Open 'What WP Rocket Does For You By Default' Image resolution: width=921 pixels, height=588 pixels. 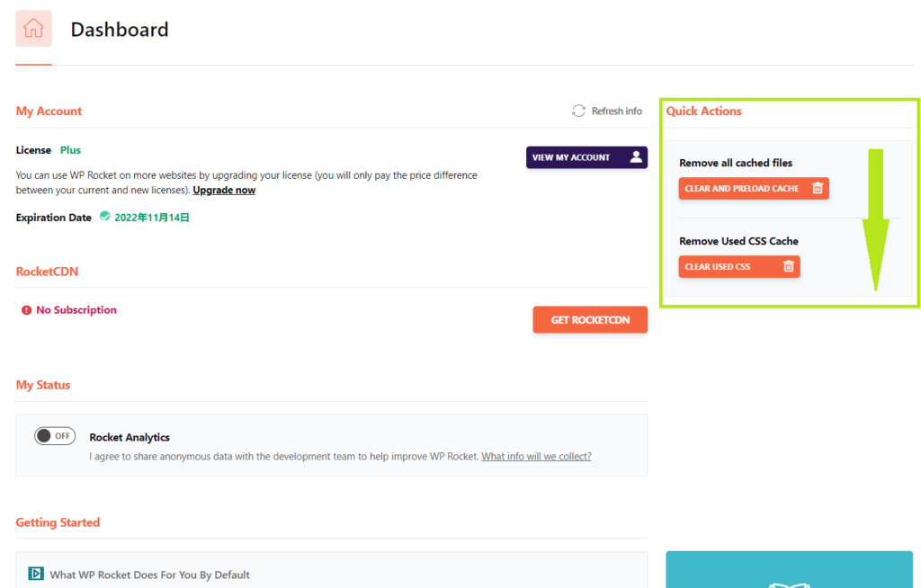coord(149,575)
